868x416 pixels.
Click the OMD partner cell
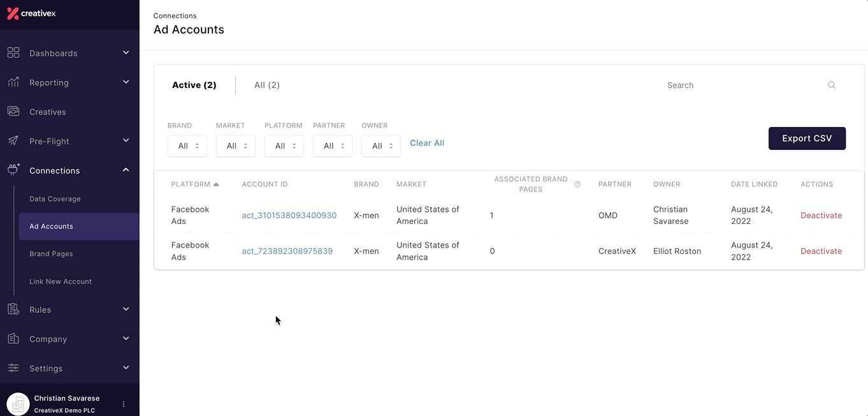coord(608,216)
